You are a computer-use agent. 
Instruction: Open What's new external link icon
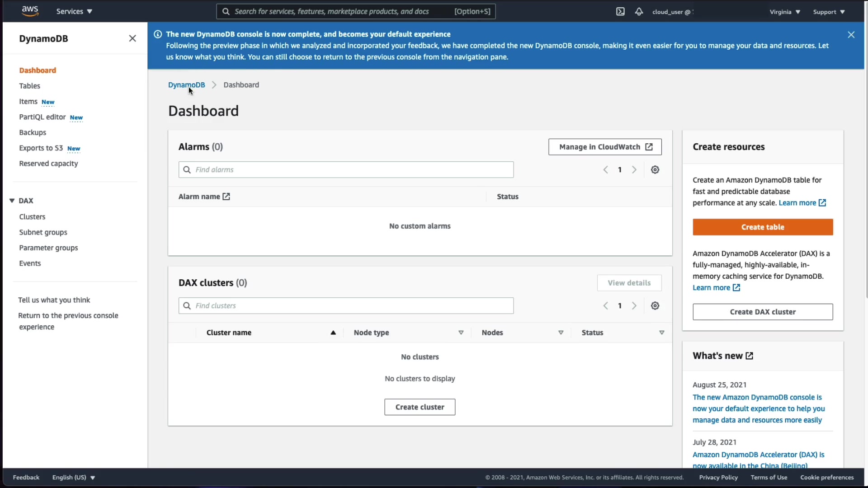tap(749, 356)
